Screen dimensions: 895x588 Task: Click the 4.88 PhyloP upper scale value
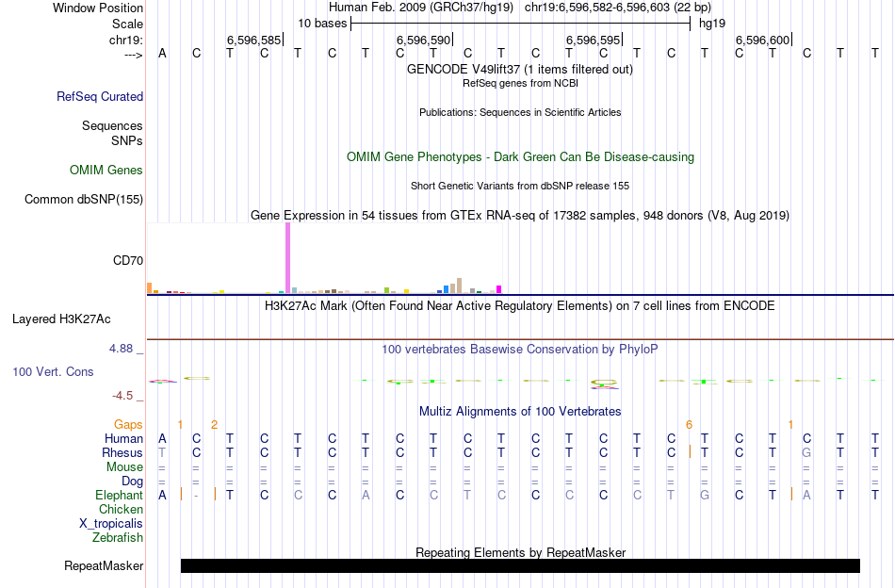[121, 349]
